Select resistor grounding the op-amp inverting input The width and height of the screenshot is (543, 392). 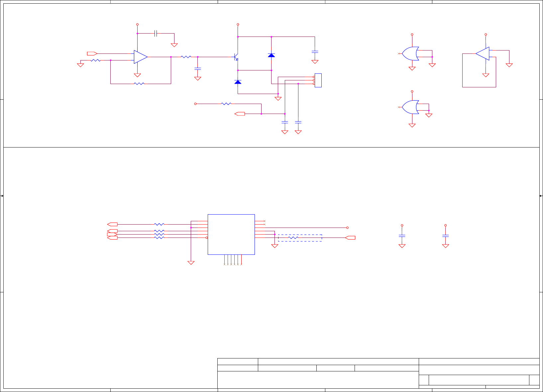96,60
